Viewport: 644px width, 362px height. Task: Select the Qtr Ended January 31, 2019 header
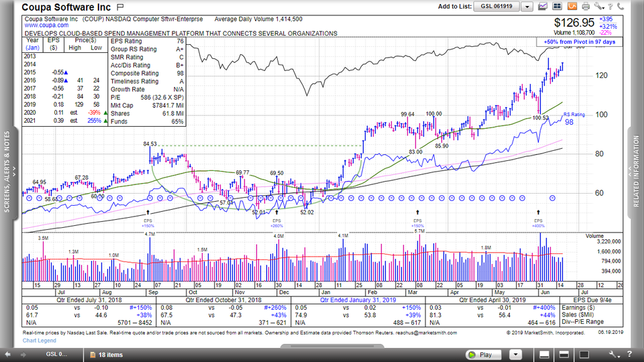pos(358,300)
